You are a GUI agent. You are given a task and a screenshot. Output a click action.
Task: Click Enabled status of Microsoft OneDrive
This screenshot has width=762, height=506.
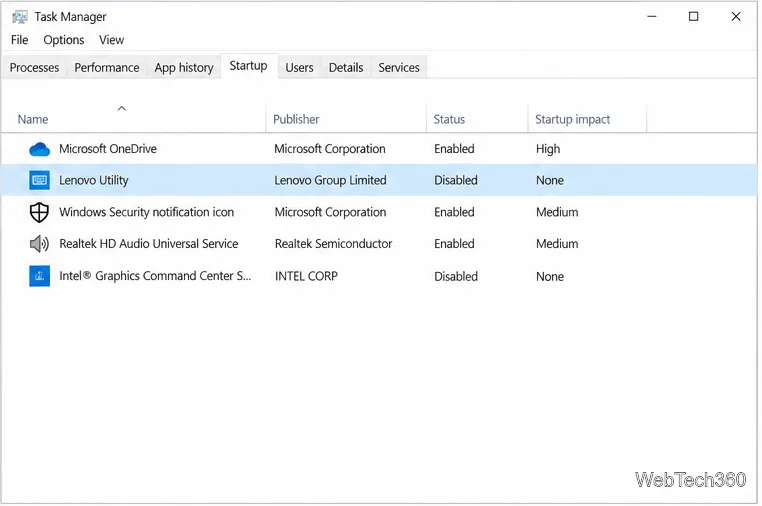(454, 149)
